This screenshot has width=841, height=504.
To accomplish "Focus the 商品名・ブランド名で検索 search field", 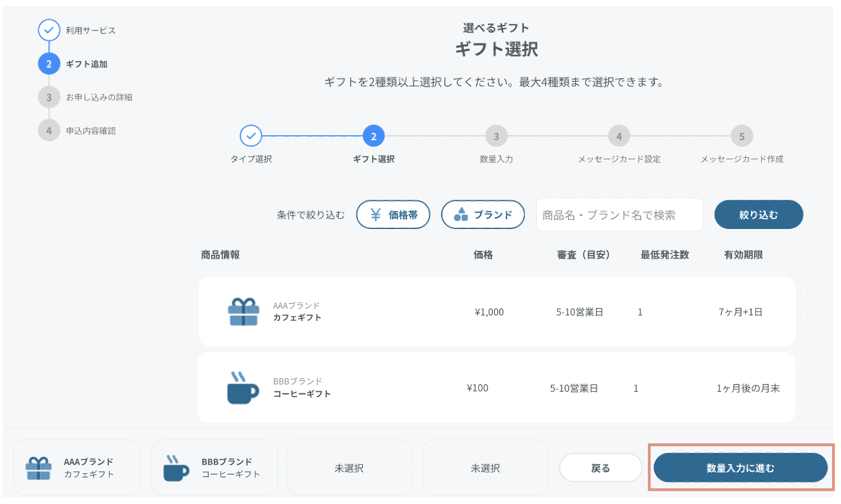I will point(620,214).
